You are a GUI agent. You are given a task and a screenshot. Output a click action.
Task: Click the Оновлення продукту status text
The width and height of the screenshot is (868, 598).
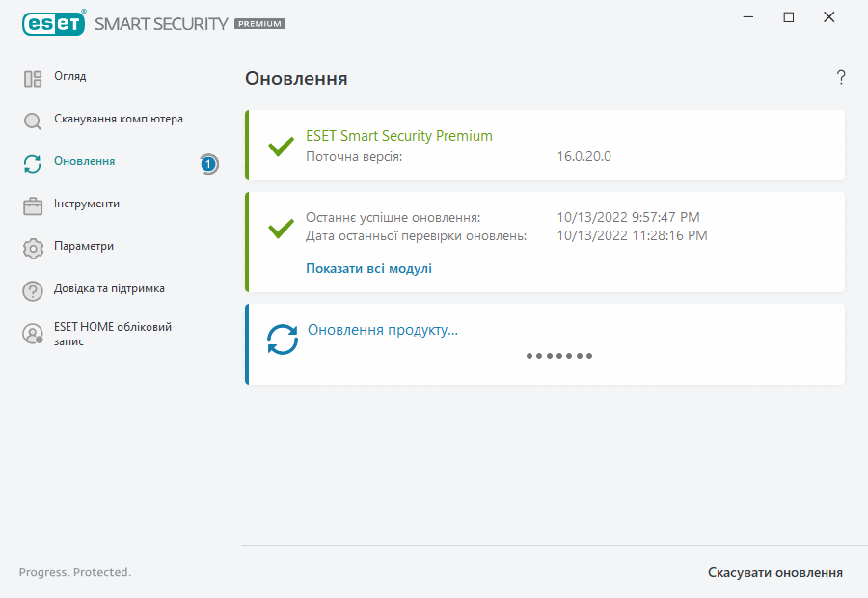point(382,330)
